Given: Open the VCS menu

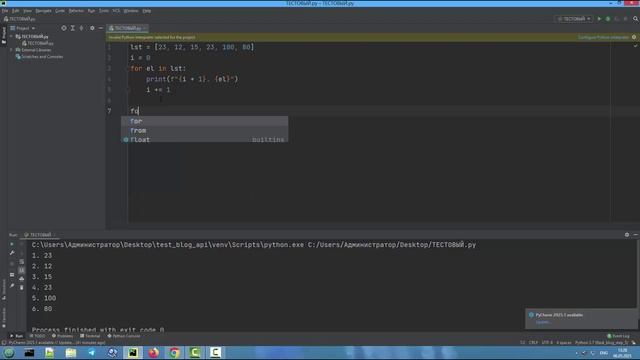Looking at the screenshot, I should pyautogui.click(x=116, y=11).
